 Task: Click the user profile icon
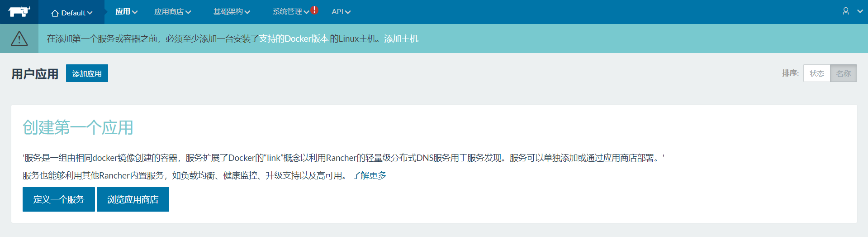[x=845, y=11]
